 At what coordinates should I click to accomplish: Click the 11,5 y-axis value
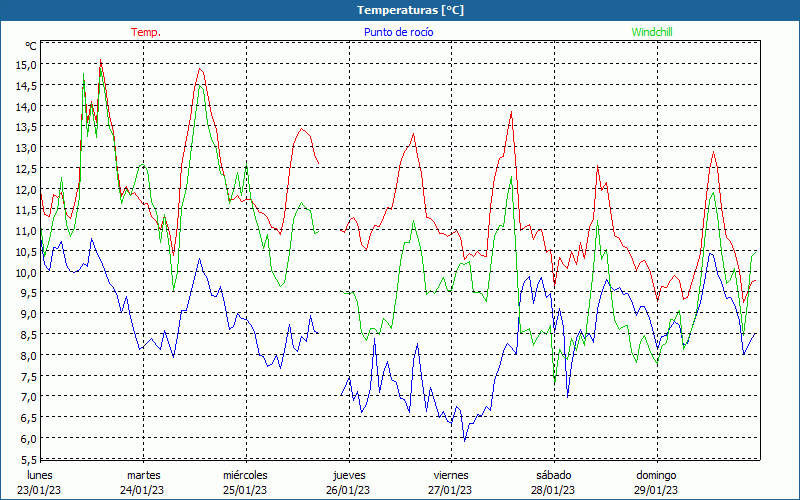26,210
